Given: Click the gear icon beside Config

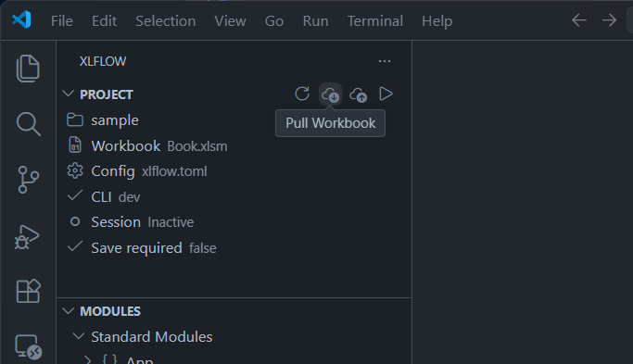Looking at the screenshot, I should click(75, 171).
